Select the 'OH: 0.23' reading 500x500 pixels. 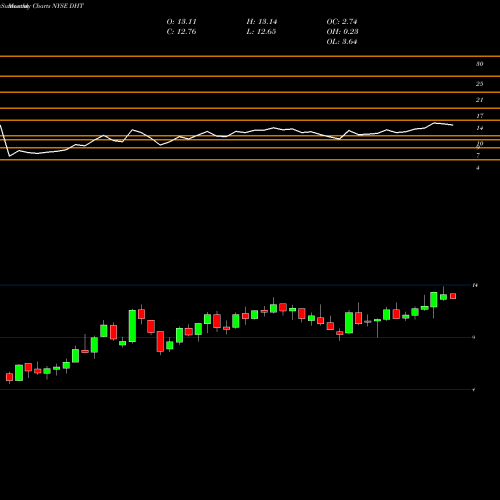pos(342,32)
